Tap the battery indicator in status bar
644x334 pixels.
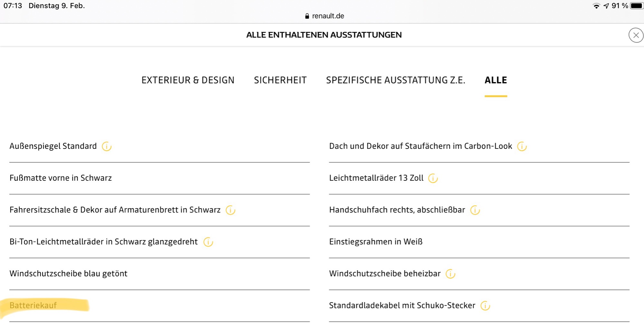(x=636, y=6)
